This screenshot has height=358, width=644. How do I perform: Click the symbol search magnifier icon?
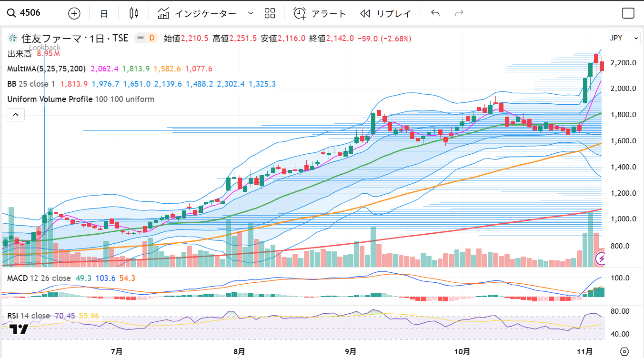coord(11,13)
